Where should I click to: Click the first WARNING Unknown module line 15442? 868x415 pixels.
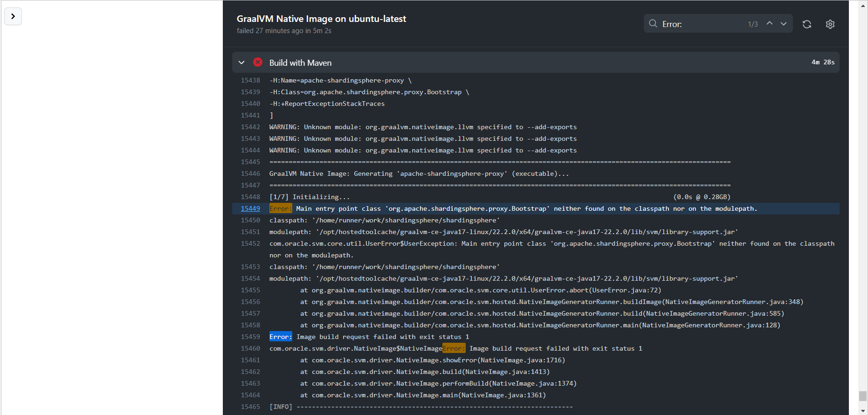click(423, 127)
